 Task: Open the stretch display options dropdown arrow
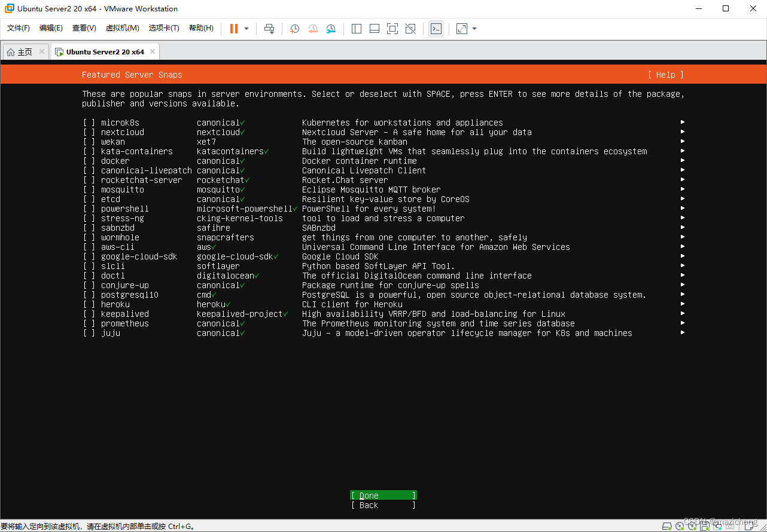tap(474, 29)
